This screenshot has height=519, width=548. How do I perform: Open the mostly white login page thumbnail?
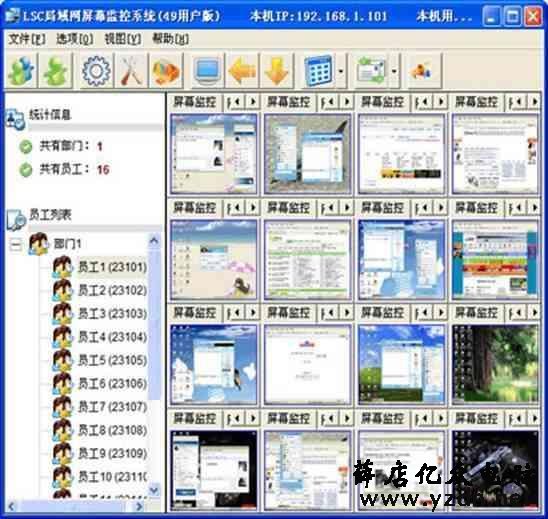[308, 365]
